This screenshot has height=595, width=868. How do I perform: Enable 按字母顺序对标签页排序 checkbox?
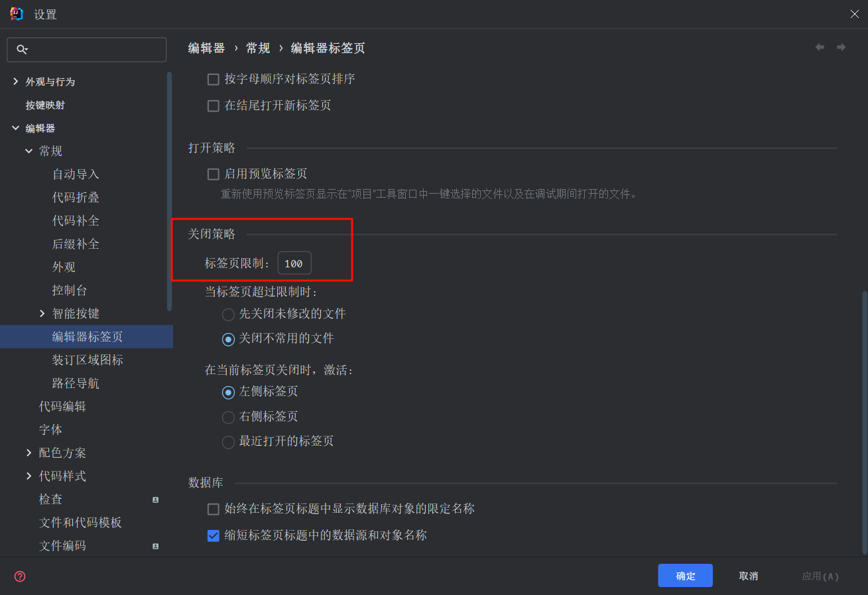pyautogui.click(x=213, y=80)
